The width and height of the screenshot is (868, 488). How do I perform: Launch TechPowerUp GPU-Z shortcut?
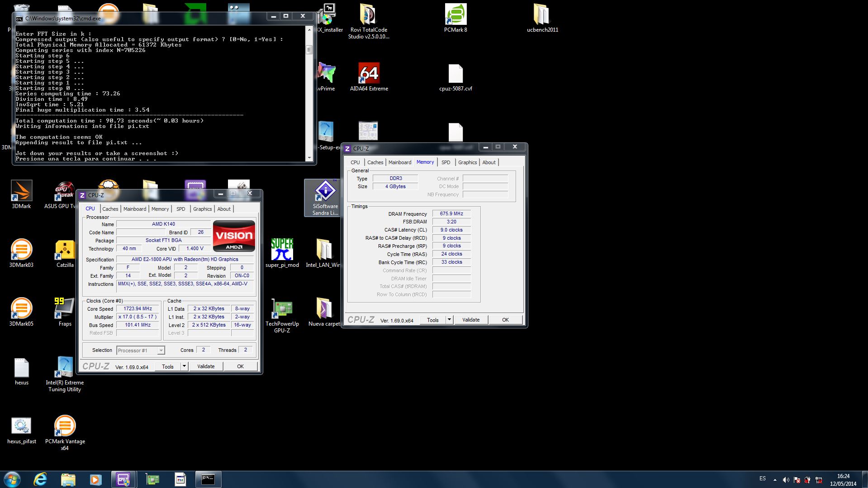pos(282,315)
